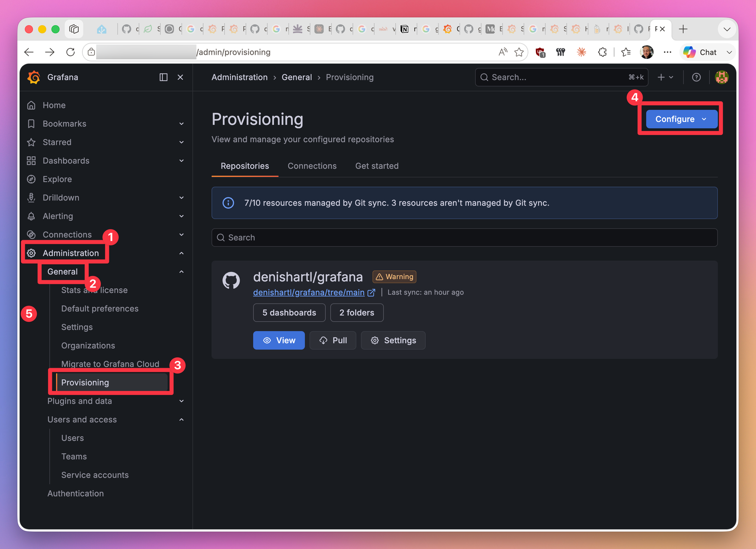756x549 pixels.
Task: Expand the Starred section chevron
Action: (181, 142)
